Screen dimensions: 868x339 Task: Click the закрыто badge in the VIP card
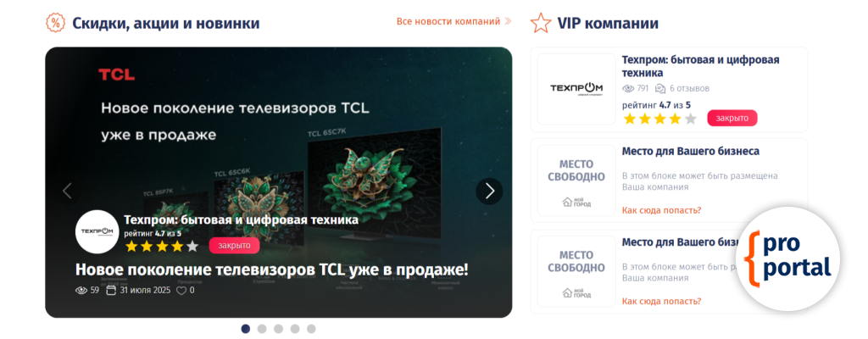732,118
